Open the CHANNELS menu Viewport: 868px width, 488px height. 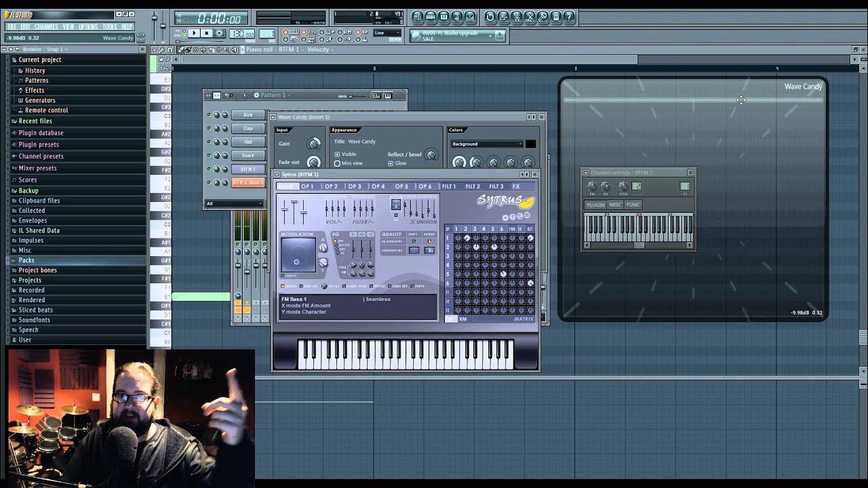pos(46,27)
